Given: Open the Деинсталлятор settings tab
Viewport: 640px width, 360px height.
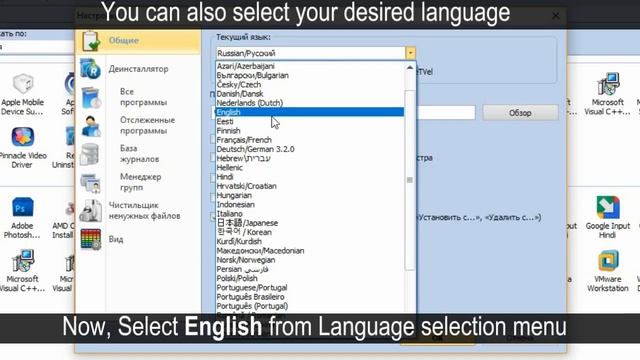Looking at the screenshot, I should (x=138, y=69).
